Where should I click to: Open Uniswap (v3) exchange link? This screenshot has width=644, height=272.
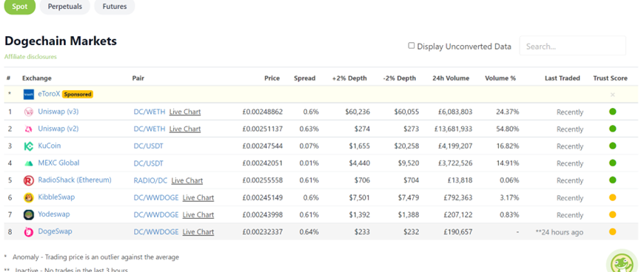[x=58, y=111]
